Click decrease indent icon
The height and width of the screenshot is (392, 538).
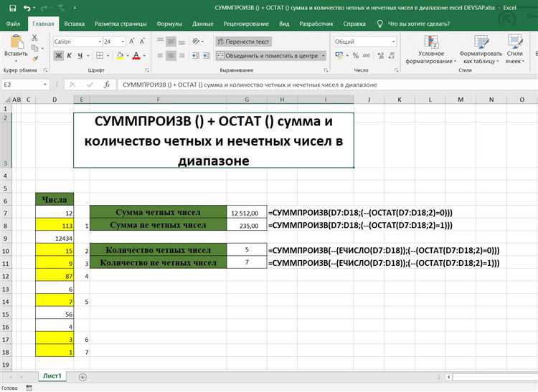coord(195,55)
